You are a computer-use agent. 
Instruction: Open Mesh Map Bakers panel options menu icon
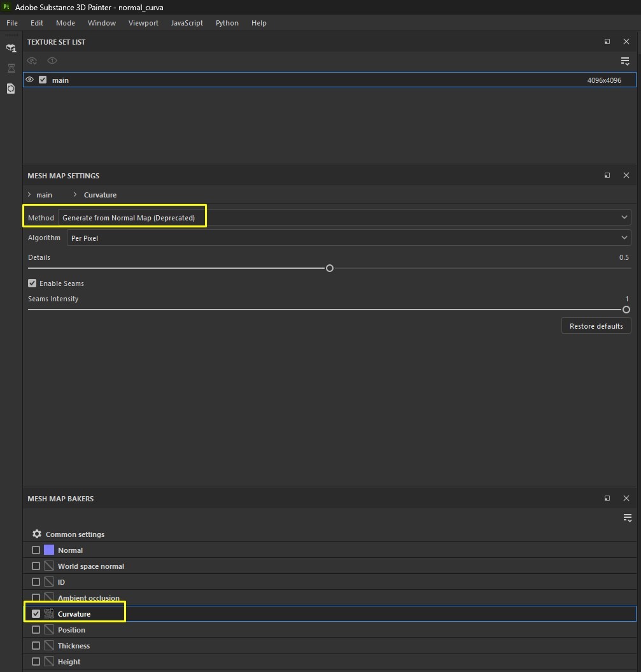(x=627, y=518)
